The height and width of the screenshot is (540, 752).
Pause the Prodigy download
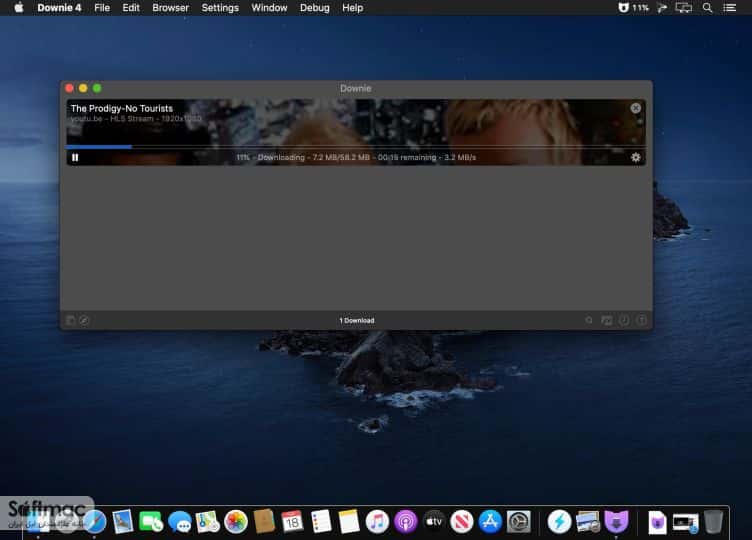click(x=75, y=157)
